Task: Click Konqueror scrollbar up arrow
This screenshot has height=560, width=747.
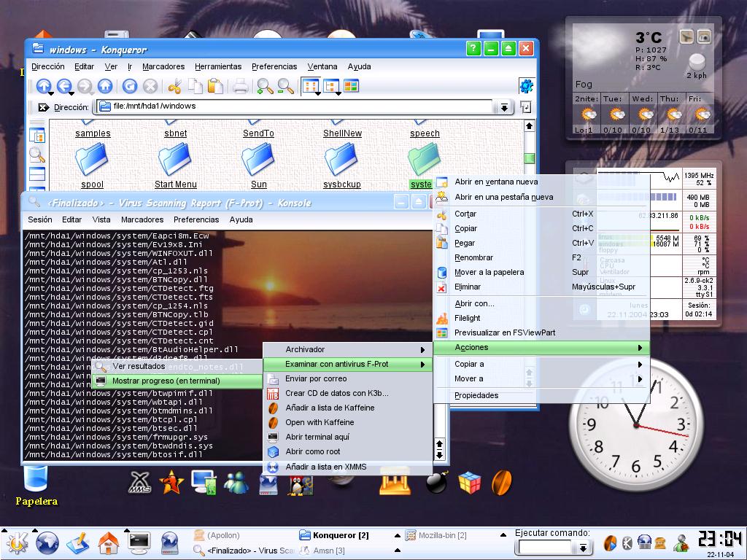Action: click(x=529, y=126)
